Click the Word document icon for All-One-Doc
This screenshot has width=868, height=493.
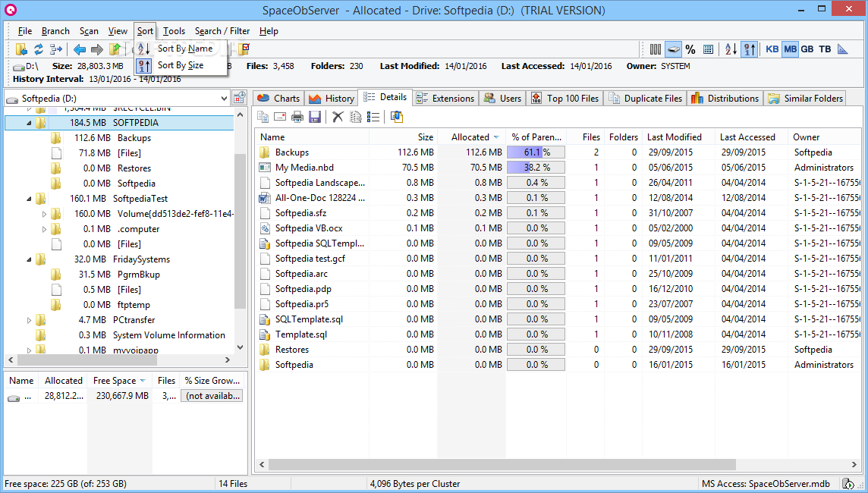click(x=265, y=198)
